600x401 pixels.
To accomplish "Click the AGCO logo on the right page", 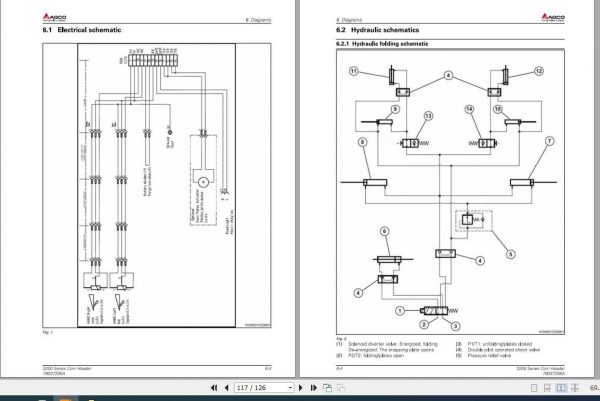I will (553, 17).
